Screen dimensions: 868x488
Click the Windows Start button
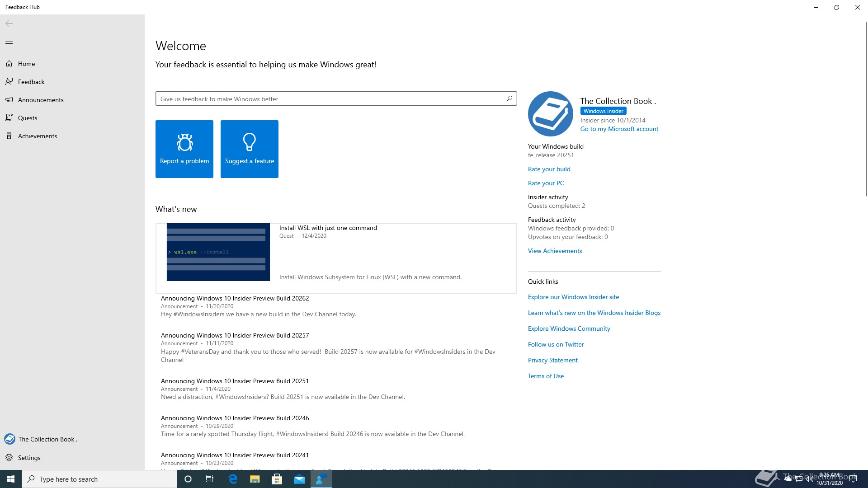tap(11, 479)
